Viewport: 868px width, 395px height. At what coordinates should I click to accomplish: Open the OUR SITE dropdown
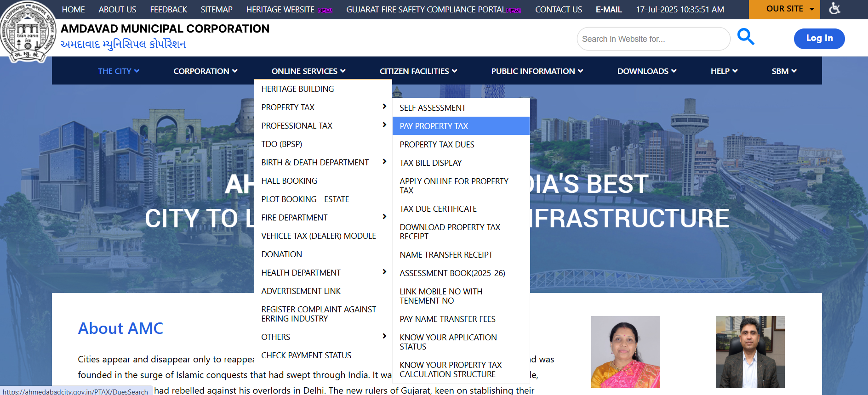(784, 9)
